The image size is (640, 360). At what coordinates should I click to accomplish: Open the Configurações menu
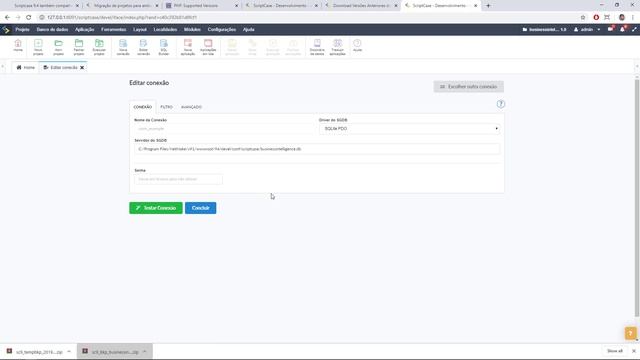pyautogui.click(x=222, y=29)
